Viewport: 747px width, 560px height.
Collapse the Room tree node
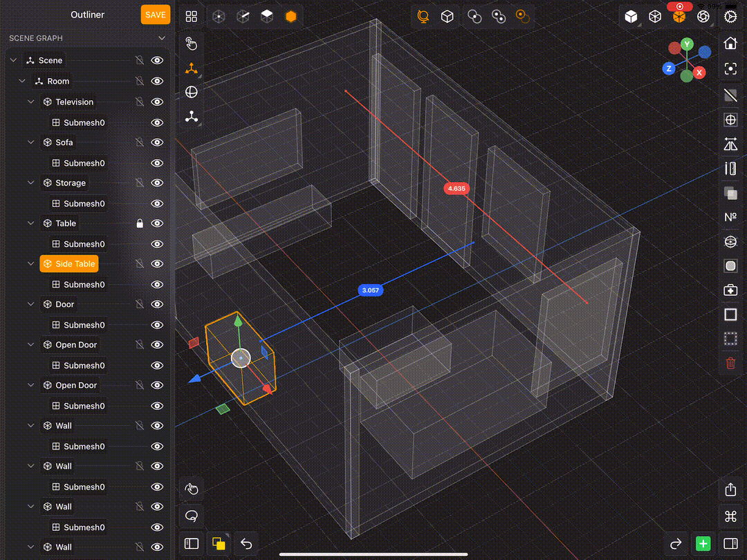point(22,82)
